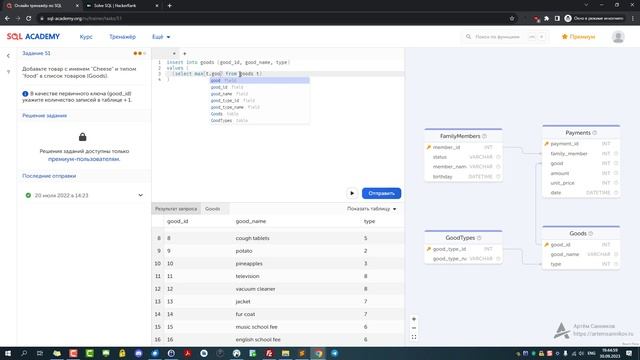The image size is (640, 360).
Task: Reload the page
Action: coord(29,18)
